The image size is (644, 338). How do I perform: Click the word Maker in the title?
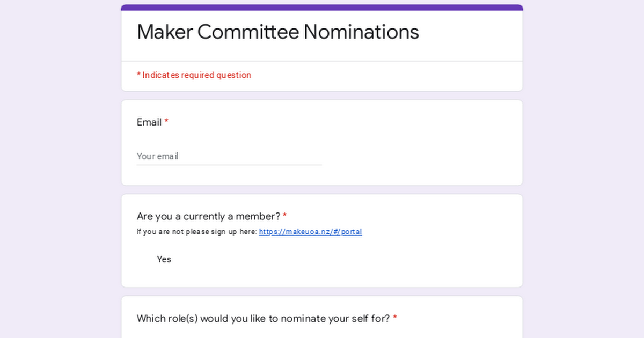pyautogui.click(x=165, y=32)
